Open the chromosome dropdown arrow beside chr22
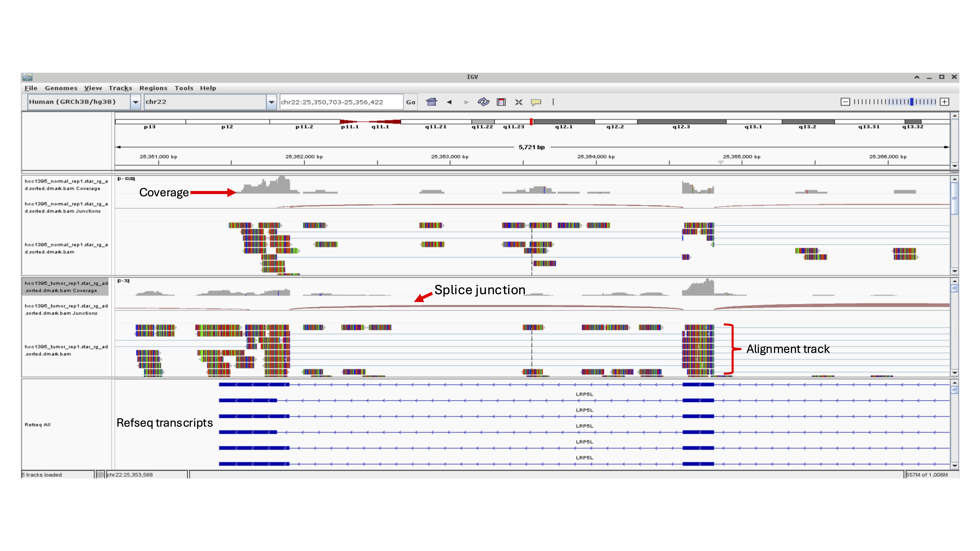980x551 pixels. coord(271,102)
